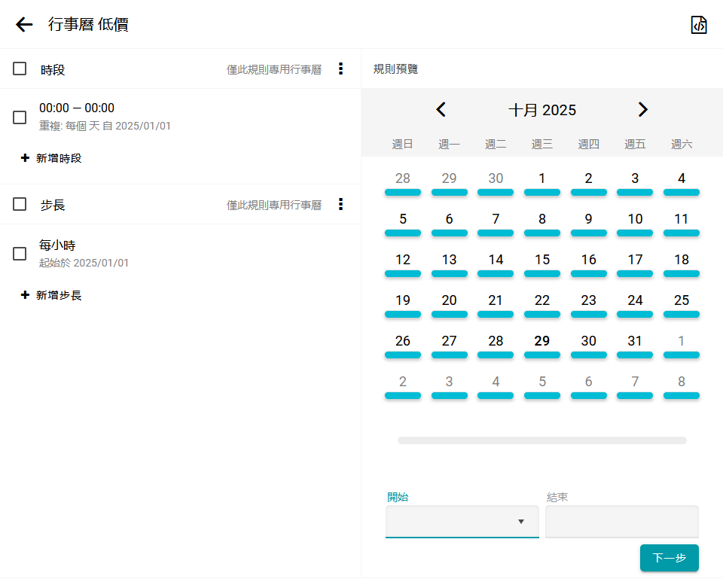Check the 00:00 — 00:00 time slot

coord(20,117)
